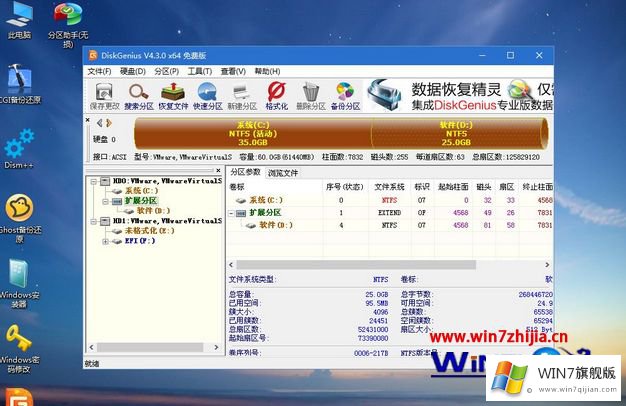The width and height of the screenshot is (626, 406).
Task: Select 系统(C:) row in partition table
Action: tap(390, 200)
